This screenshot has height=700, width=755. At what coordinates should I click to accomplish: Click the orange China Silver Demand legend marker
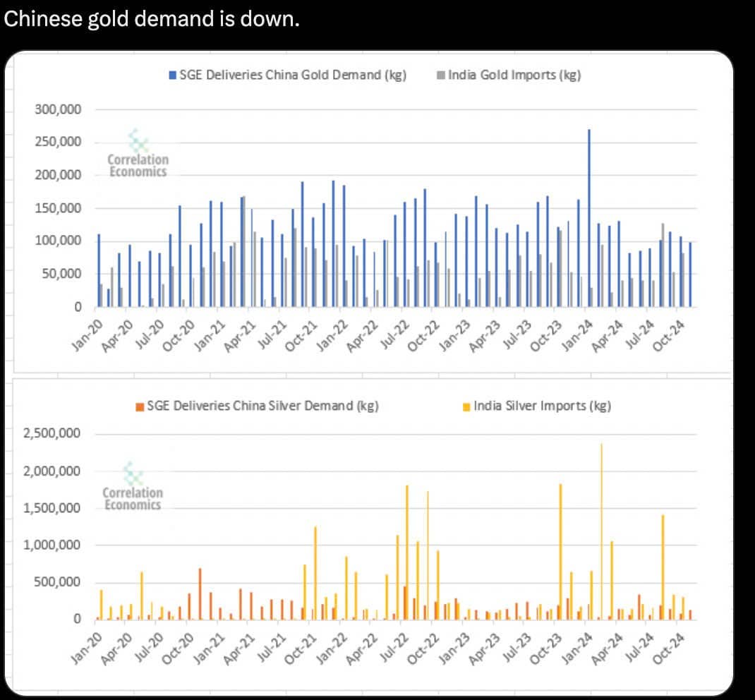[x=140, y=406]
